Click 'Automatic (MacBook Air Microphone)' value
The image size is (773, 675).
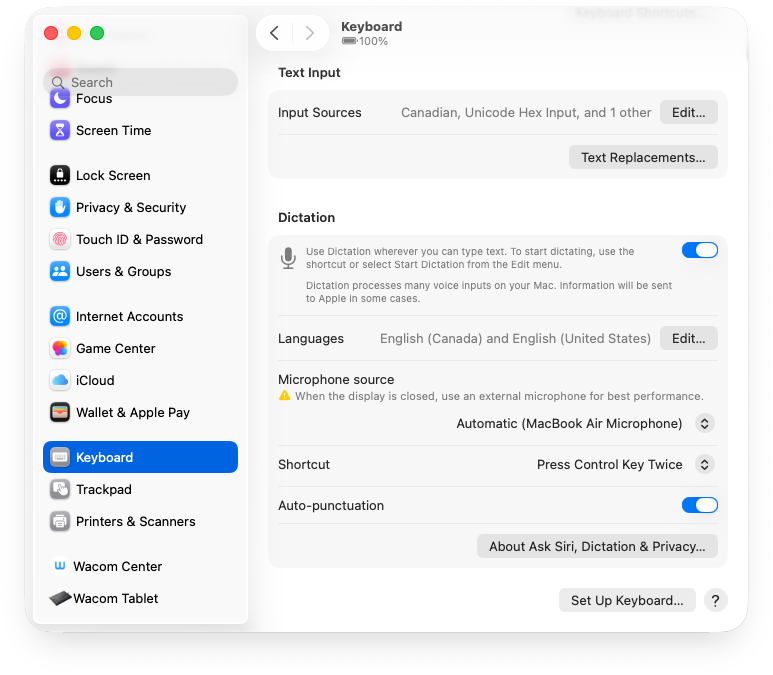pyautogui.click(x=569, y=423)
